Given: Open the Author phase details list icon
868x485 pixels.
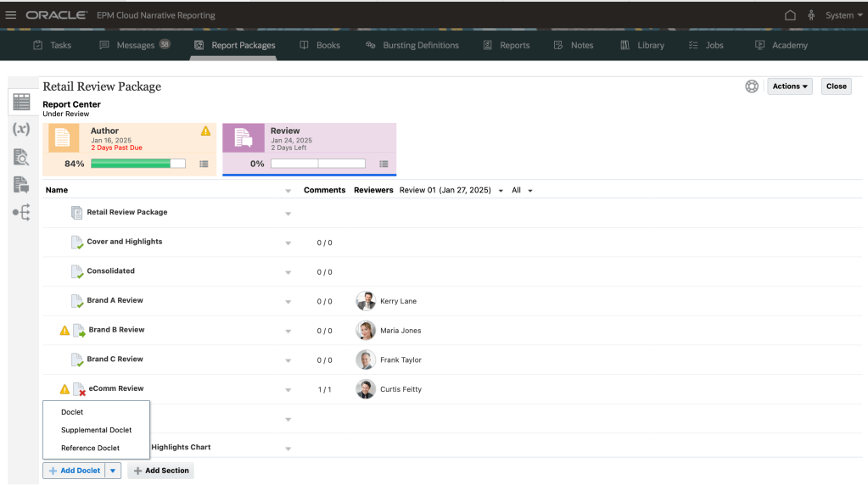Looking at the screenshot, I should [204, 164].
